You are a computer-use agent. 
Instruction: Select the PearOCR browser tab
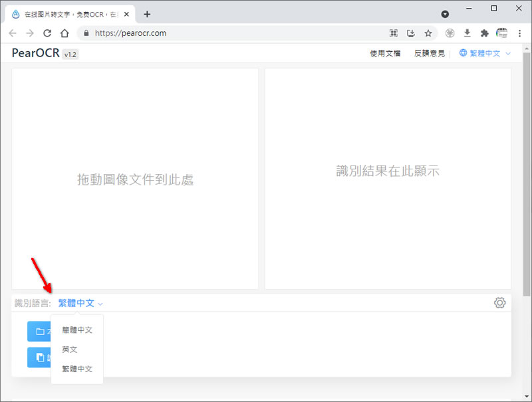pos(70,14)
